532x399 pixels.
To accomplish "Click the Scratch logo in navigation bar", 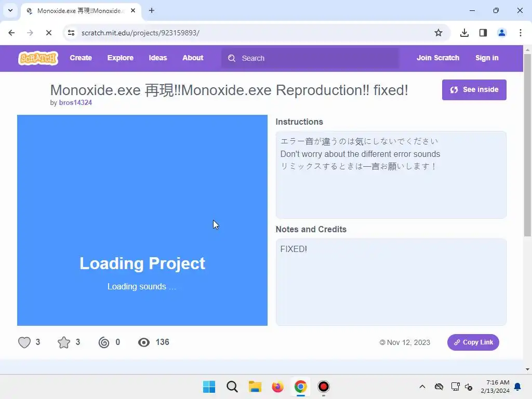I will click(38, 58).
